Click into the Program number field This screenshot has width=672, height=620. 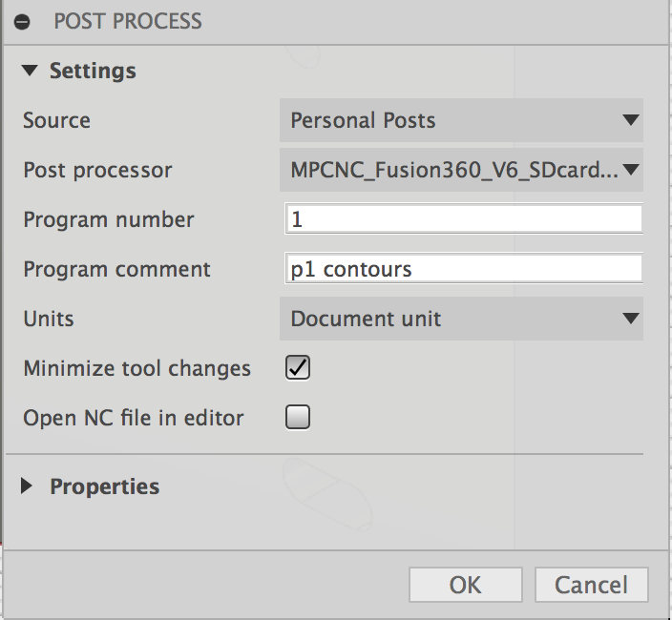click(464, 218)
